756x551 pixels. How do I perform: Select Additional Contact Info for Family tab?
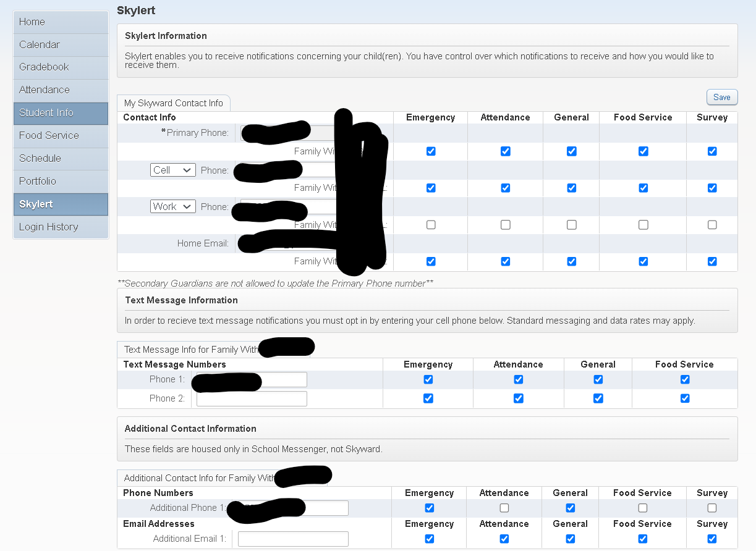click(x=223, y=478)
